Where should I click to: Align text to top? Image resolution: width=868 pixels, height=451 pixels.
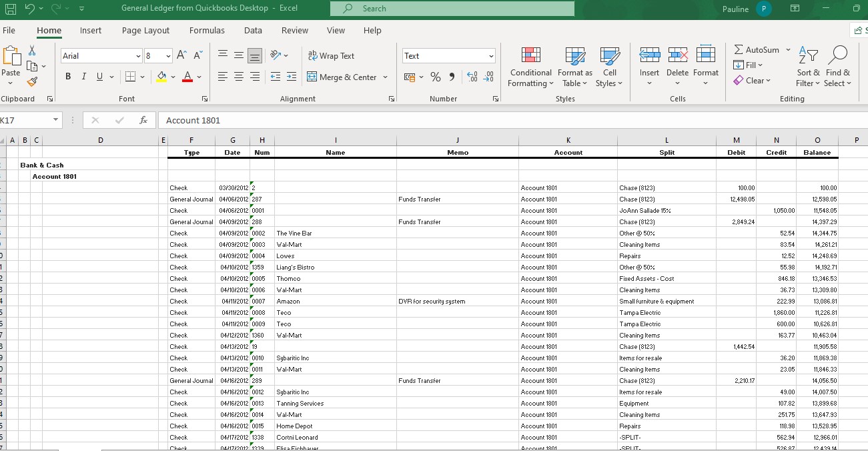pyautogui.click(x=223, y=56)
